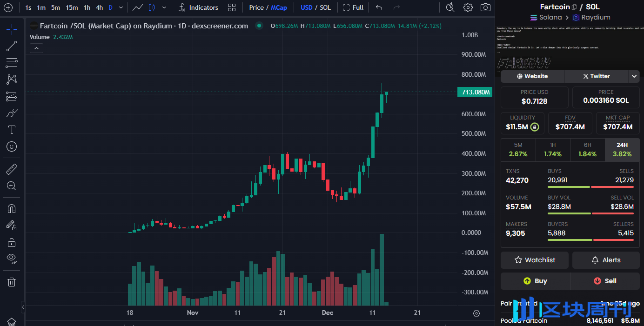Pick the text annotation tool
Image resolution: width=644 pixels, height=326 pixels.
[x=12, y=130]
